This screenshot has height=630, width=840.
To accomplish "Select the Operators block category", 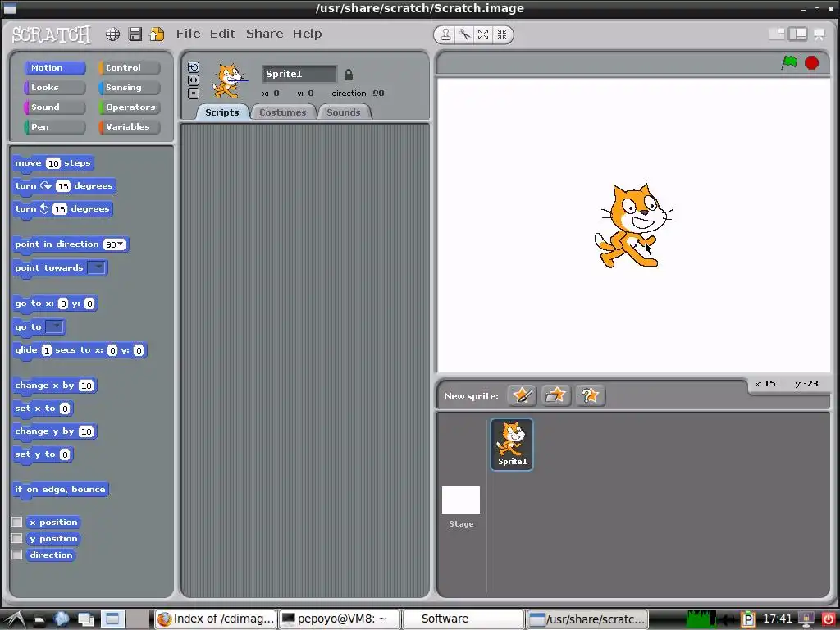I will coord(130,107).
